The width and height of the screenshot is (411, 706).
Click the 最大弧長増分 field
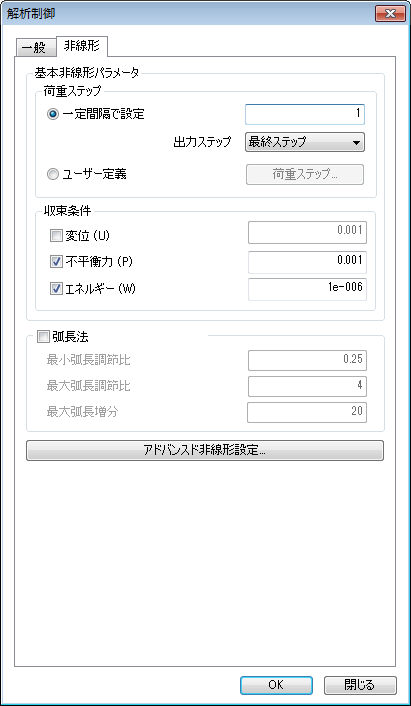[x=307, y=412]
